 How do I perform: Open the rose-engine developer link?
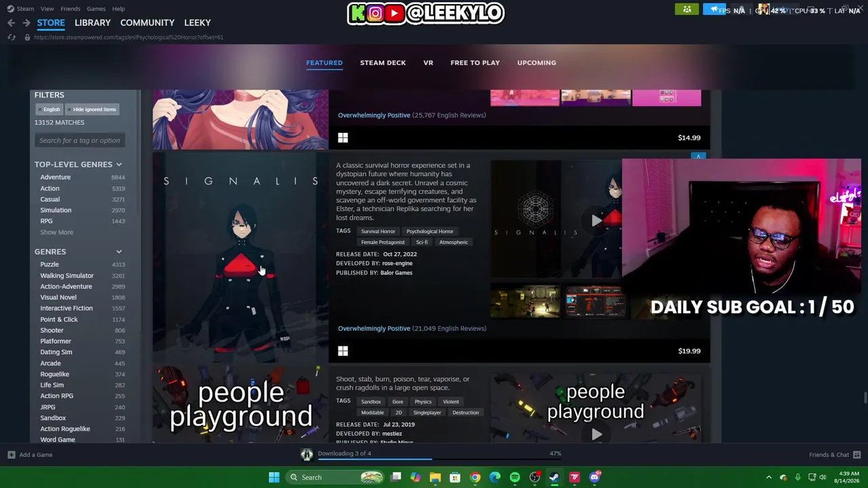click(x=397, y=263)
